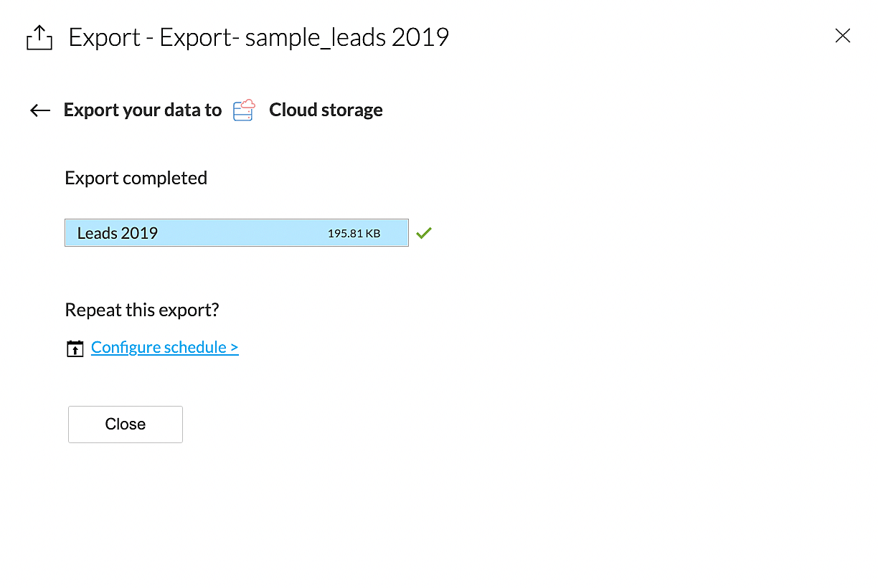Go back using the left arrow
The image size is (878, 588).
pos(40,110)
